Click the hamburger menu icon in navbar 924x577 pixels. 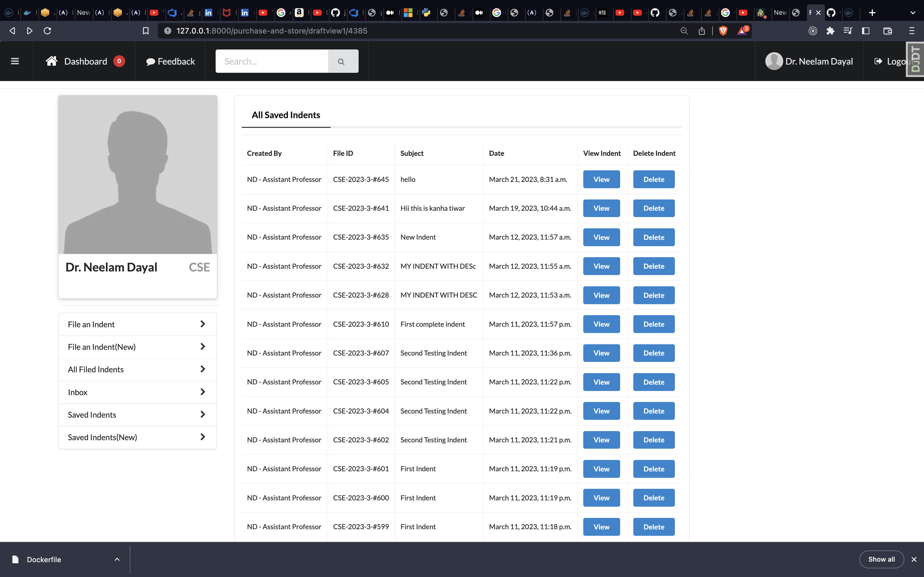[15, 61]
